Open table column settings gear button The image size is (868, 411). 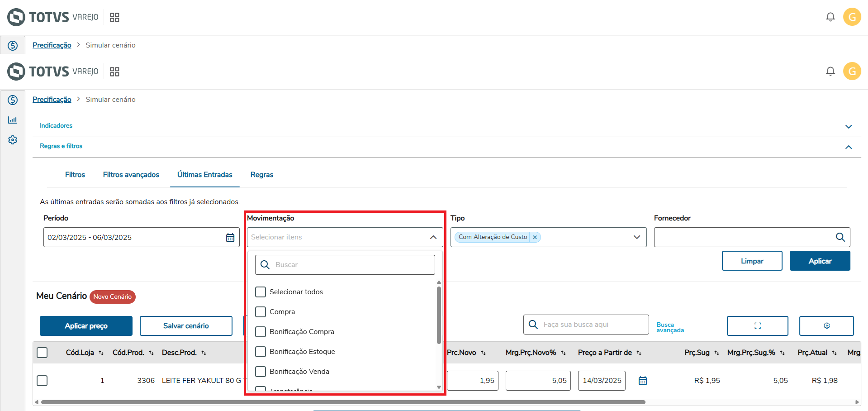(x=826, y=326)
